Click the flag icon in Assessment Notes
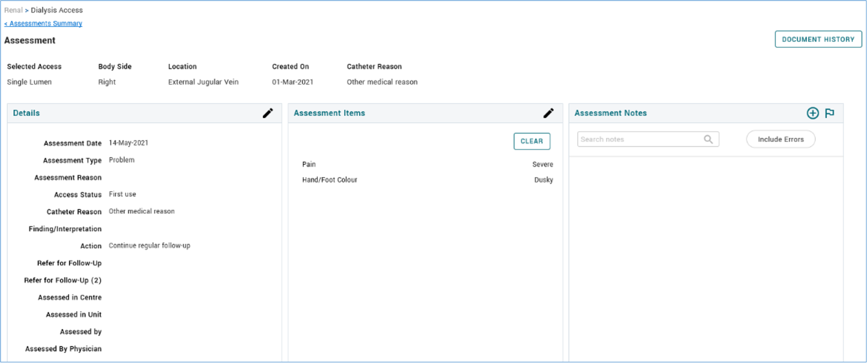 click(830, 113)
